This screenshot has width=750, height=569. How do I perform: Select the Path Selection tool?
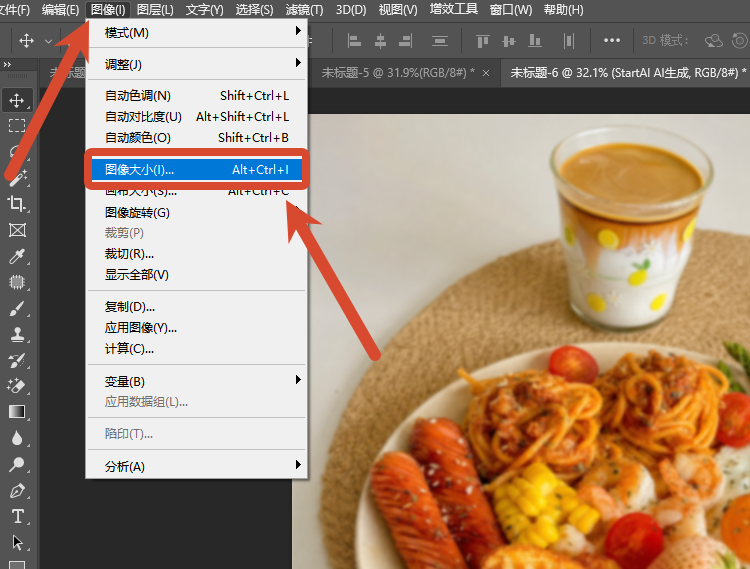click(x=17, y=542)
